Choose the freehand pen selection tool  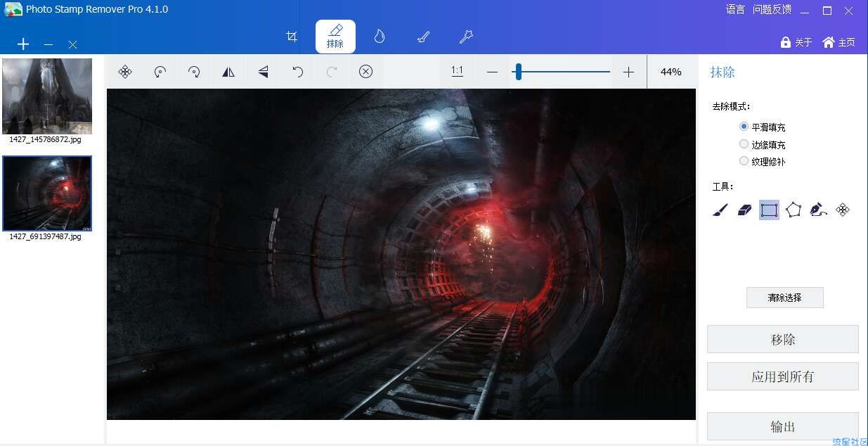[818, 210]
